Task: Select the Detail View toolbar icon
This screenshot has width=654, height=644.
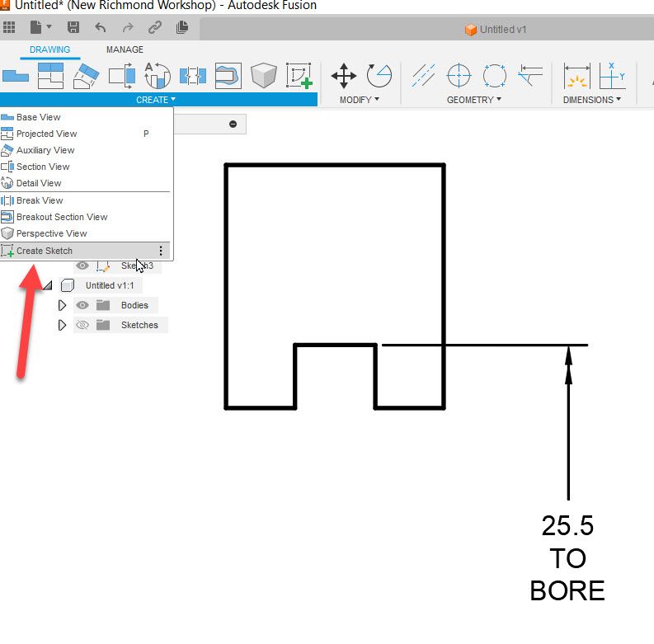Action: coord(158,76)
